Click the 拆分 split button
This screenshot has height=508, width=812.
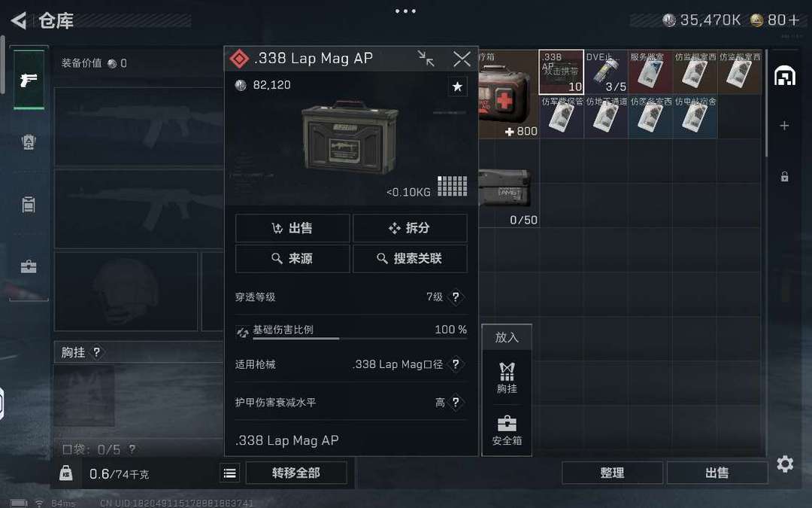coord(411,228)
